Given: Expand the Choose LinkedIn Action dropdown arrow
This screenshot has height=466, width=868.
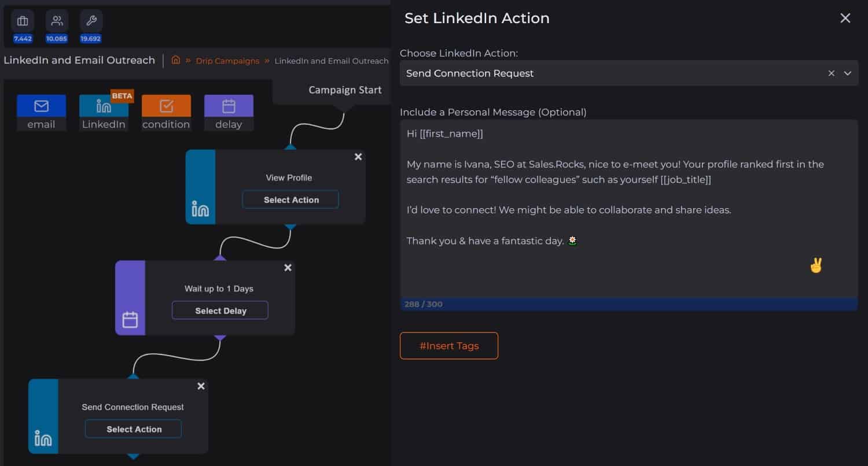Looking at the screenshot, I should (x=848, y=73).
